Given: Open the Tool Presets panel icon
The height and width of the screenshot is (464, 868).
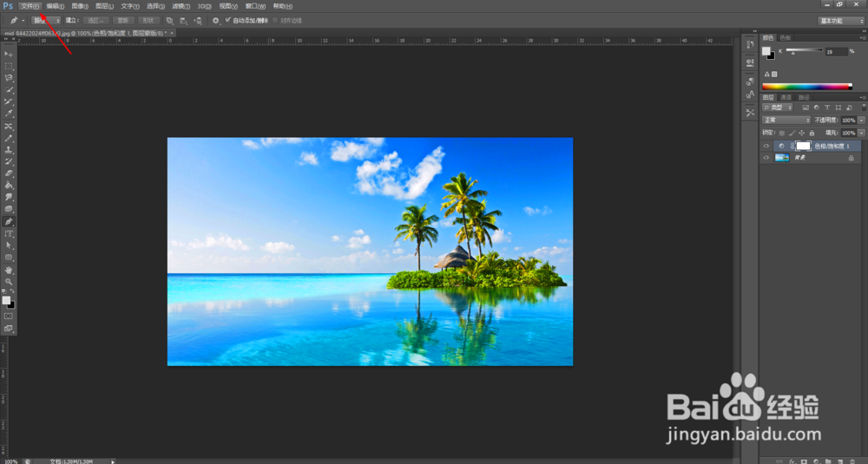Looking at the screenshot, I should pos(750,113).
